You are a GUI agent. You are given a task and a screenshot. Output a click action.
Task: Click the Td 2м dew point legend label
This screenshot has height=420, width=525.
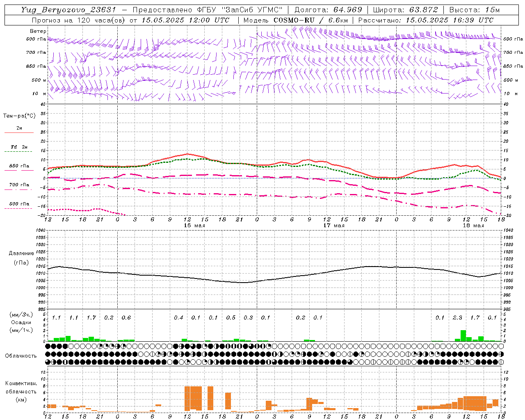(19, 147)
